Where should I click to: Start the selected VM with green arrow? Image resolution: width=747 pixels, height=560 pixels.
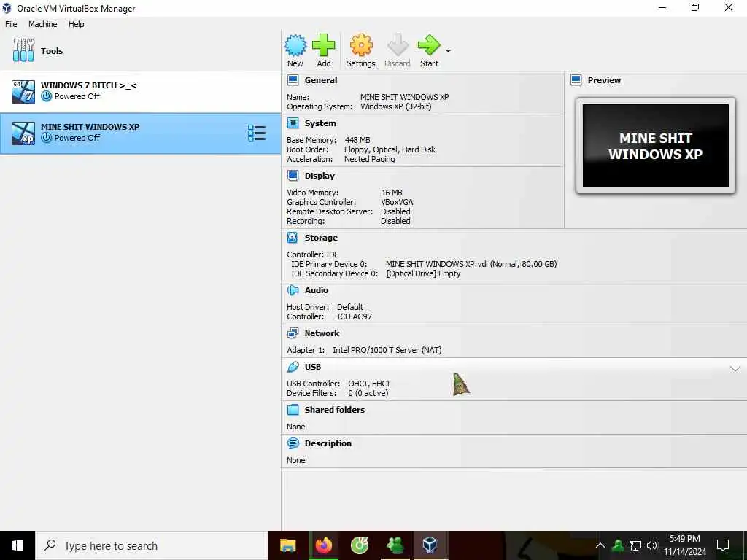tap(429, 46)
